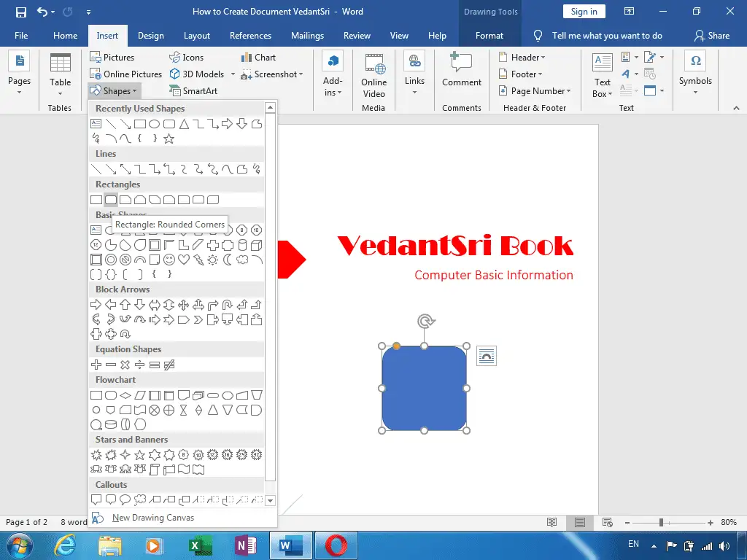Choose the Lightning Bolt shape
The width and height of the screenshot is (747, 560).
[198, 260]
